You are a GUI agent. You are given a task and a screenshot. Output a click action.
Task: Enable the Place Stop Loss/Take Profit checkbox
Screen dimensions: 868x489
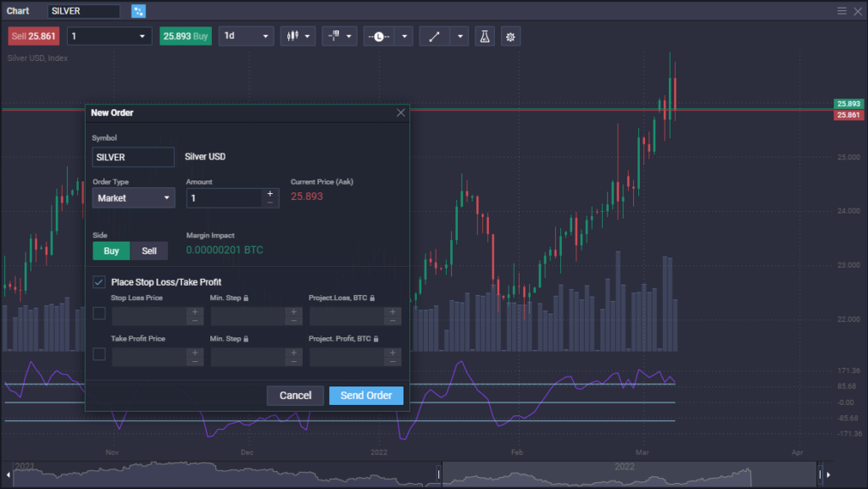[x=98, y=281]
